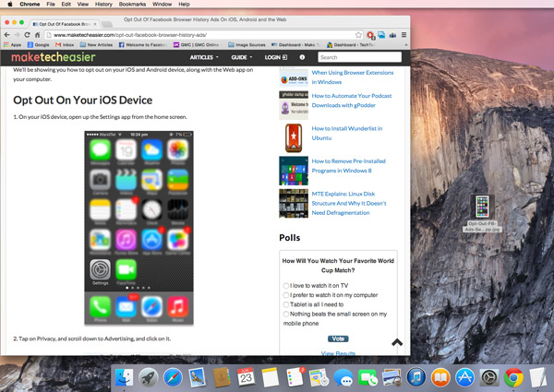This screenshot has width=554, height=392.
Task: Open the Edit menu
Action: coord(66,5)
